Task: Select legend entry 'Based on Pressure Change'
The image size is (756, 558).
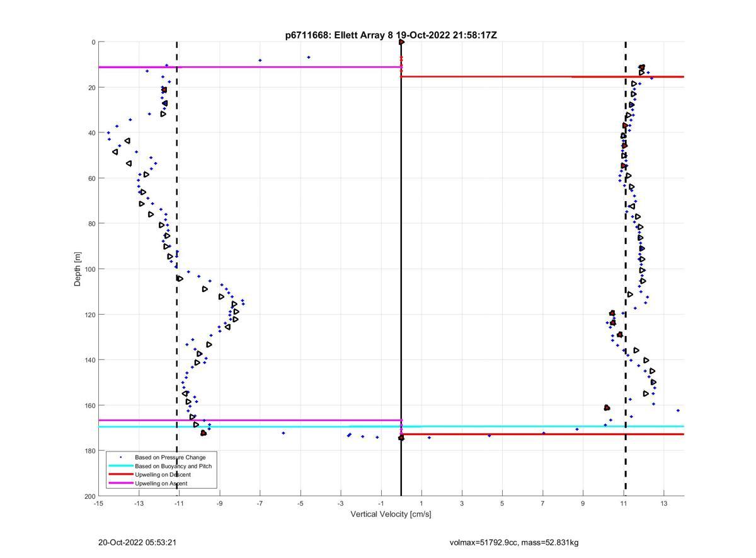Action: (x=170, y=457)
